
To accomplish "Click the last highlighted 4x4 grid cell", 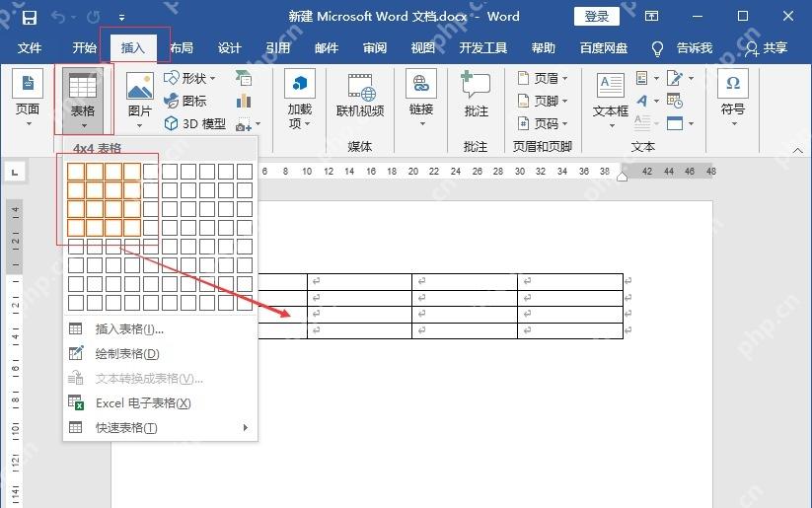I will coord(132,228).
